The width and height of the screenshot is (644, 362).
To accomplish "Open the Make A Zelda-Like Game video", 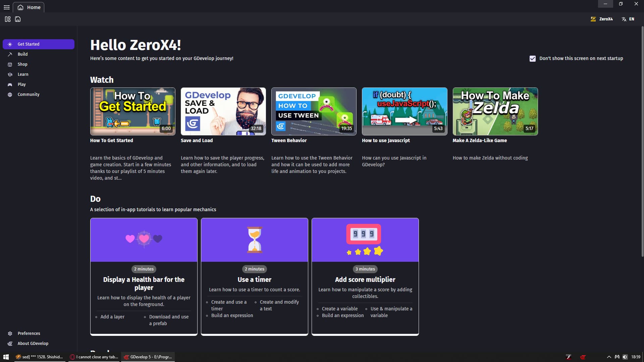I will (x=495, y=112).
